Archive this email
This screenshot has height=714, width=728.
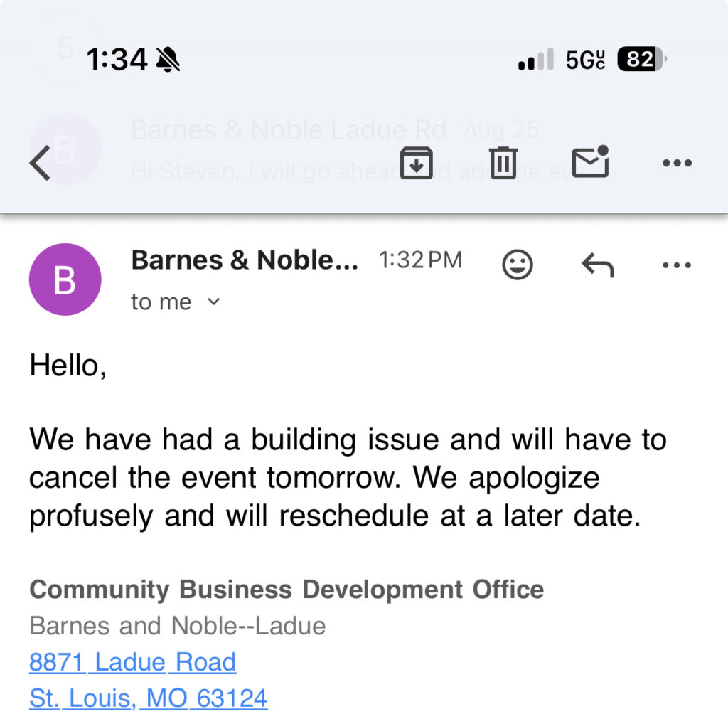point(416,163)
